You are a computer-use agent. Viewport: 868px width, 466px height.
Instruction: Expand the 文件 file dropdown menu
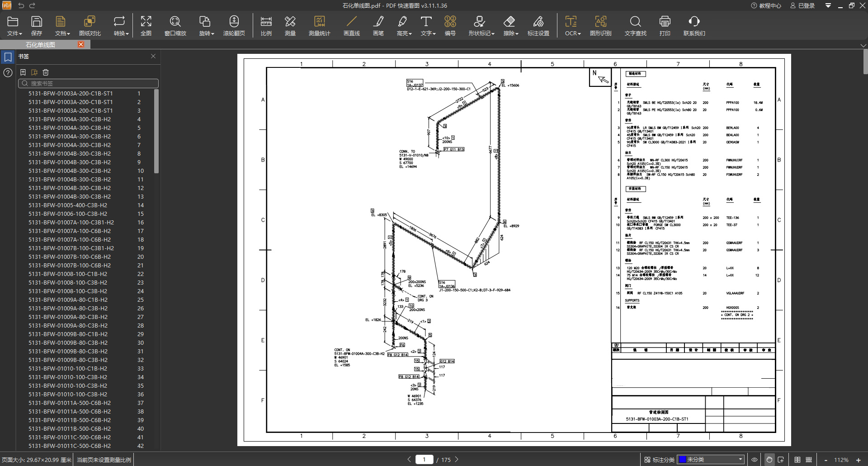[14, 26]
